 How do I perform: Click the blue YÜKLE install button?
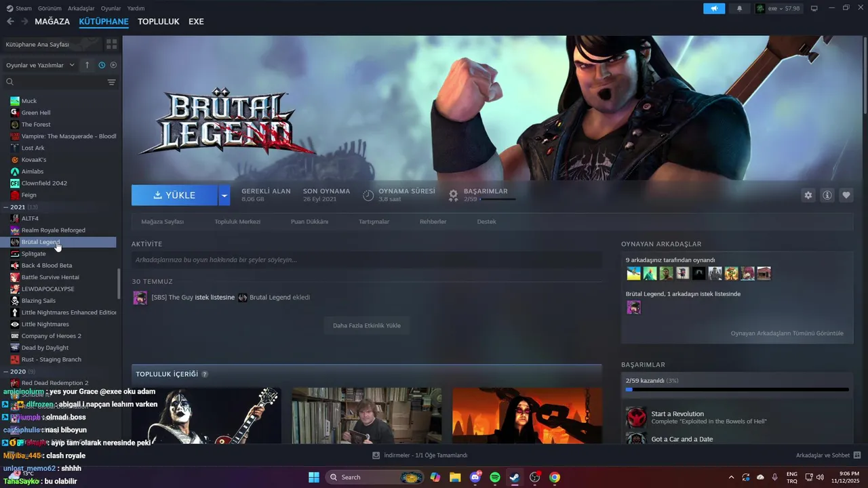click(x=174, y=195)
